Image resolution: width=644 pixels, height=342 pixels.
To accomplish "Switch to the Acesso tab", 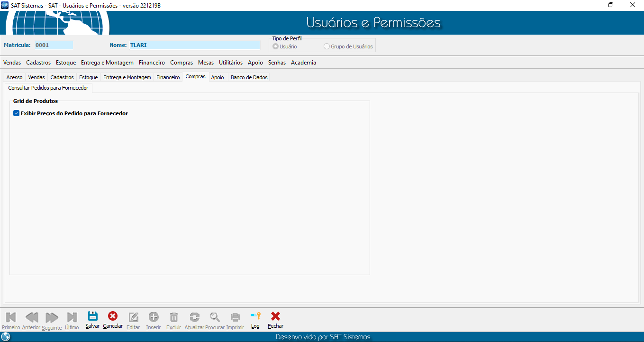I will (14, 77).
